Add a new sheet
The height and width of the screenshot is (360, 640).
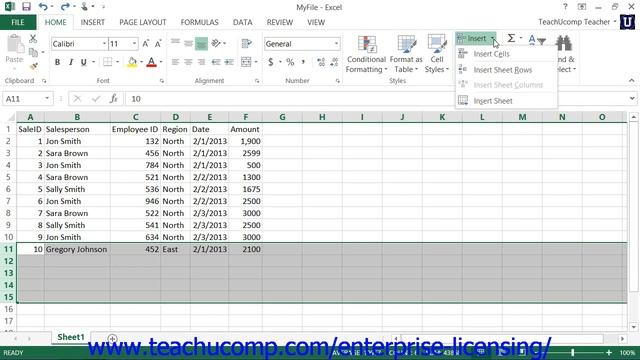[112, 339]
